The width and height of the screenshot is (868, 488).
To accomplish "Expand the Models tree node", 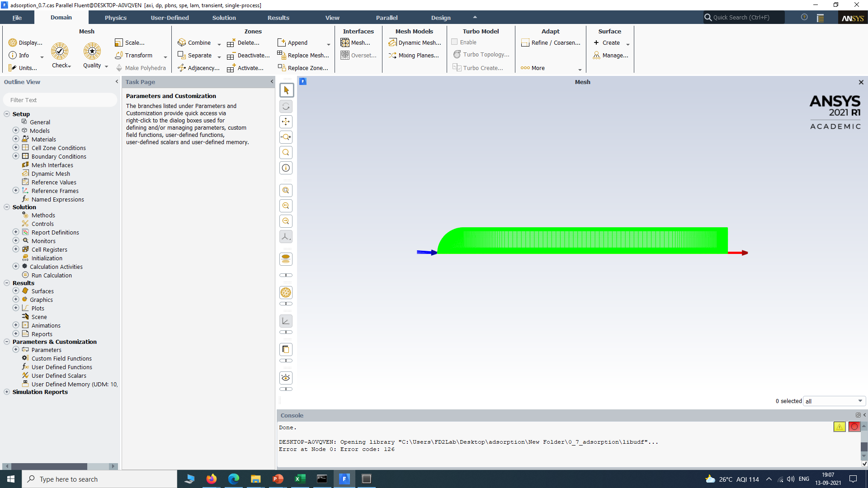I will (x=16, y=131).
